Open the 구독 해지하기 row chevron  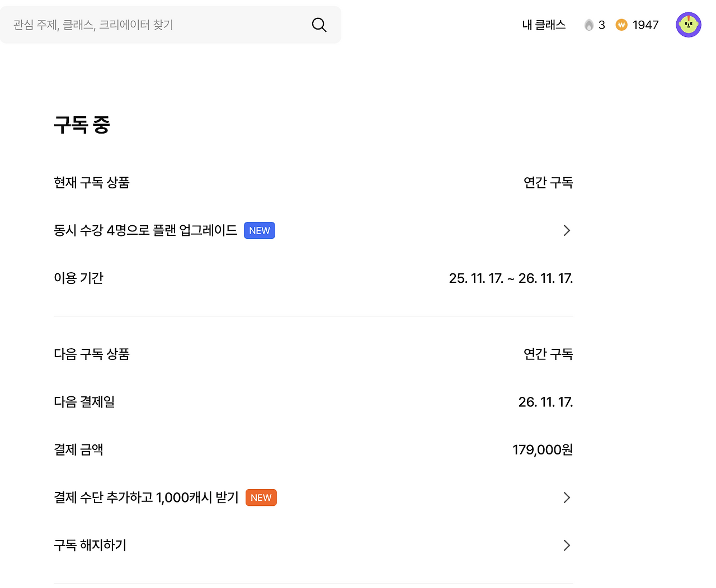coord(567,546)
